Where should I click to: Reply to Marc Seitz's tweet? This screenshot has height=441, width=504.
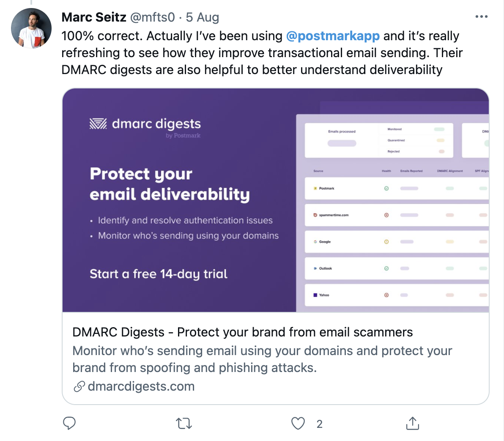tap(69, 423)
